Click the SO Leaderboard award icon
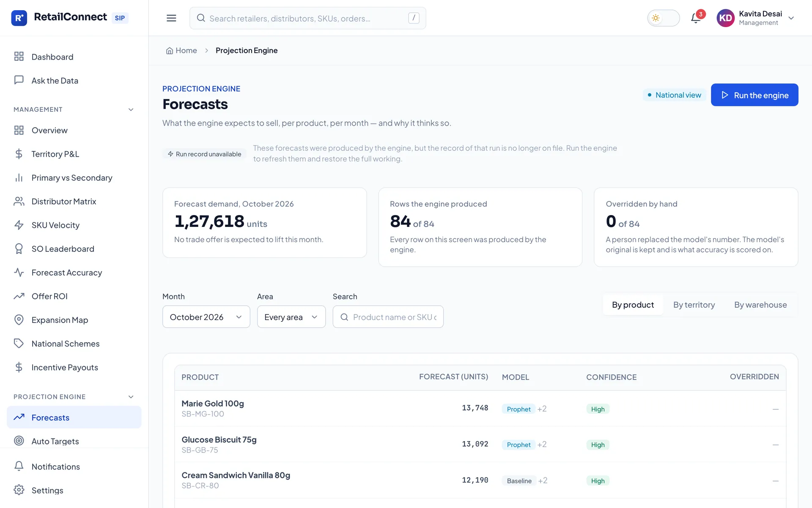 19,248
